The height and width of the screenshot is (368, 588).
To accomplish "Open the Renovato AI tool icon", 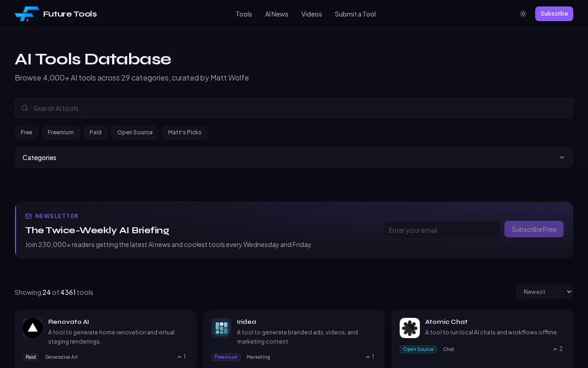I will (x=33, y=328).
